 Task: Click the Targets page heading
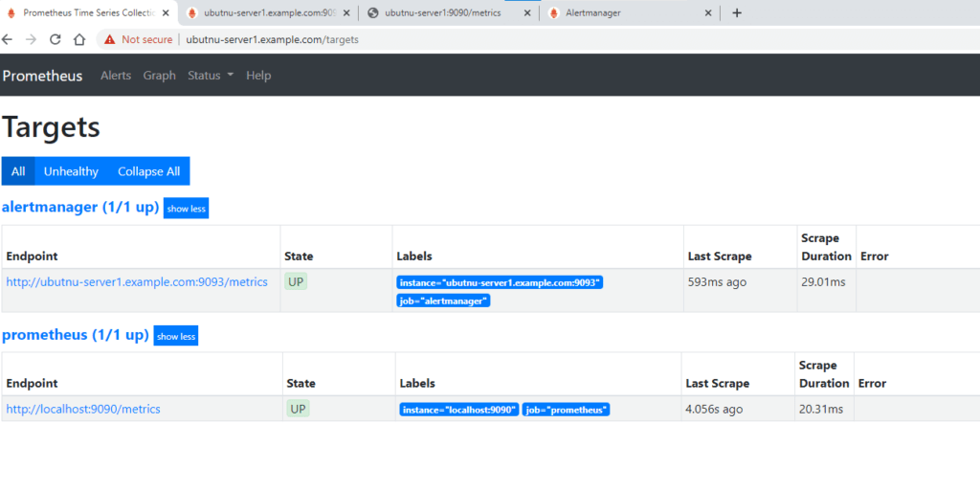pos(52,126)
